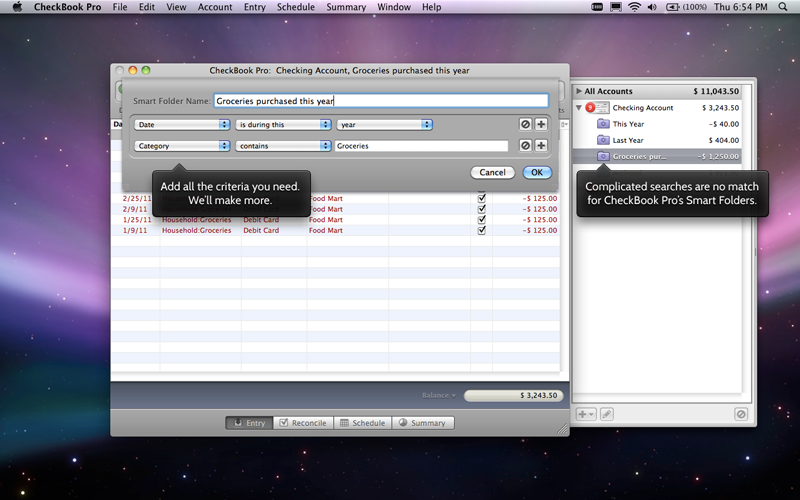Viewport: 800px width, 500px height.
Task: Click the delete icon at accounts panel bottom
Action: 741,414
